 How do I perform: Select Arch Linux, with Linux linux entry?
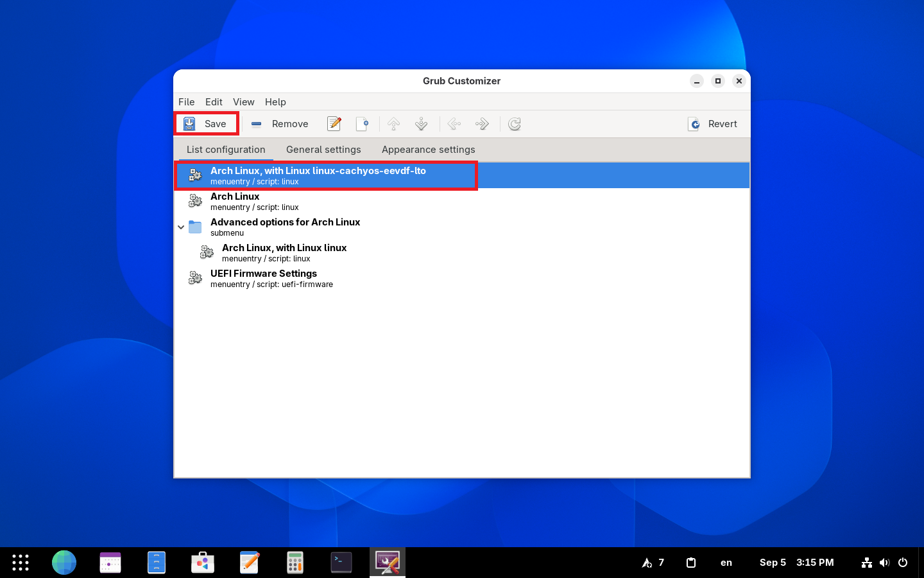[462, 252]
